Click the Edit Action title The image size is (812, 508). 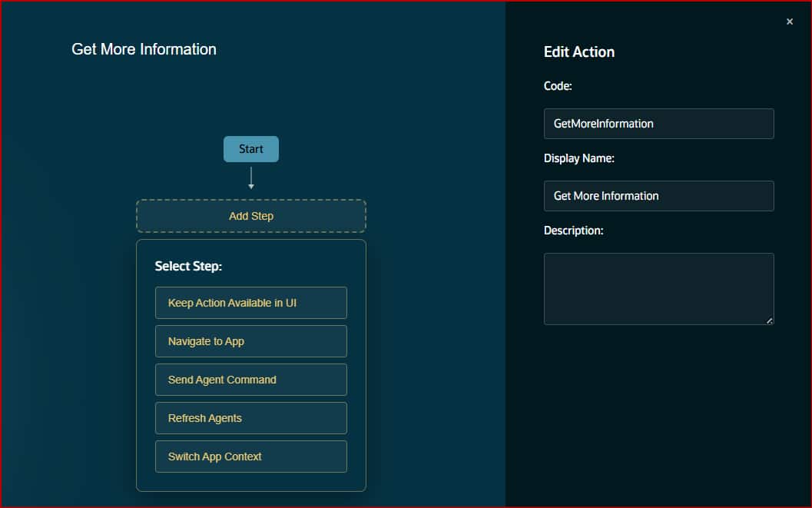tap(579, 51)
